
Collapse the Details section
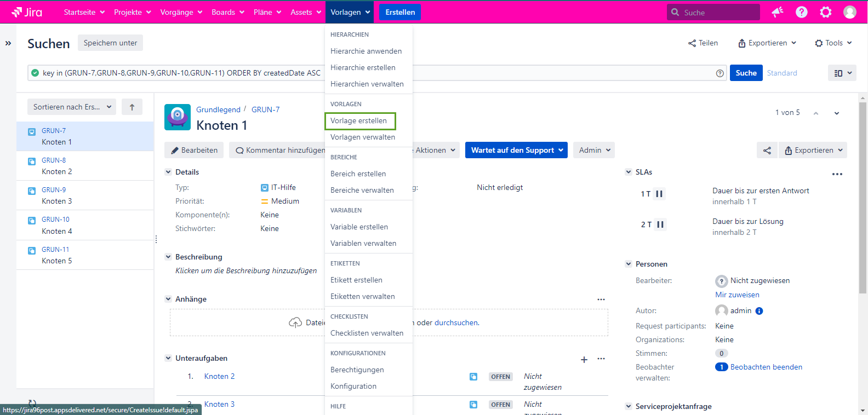[168, 172]
